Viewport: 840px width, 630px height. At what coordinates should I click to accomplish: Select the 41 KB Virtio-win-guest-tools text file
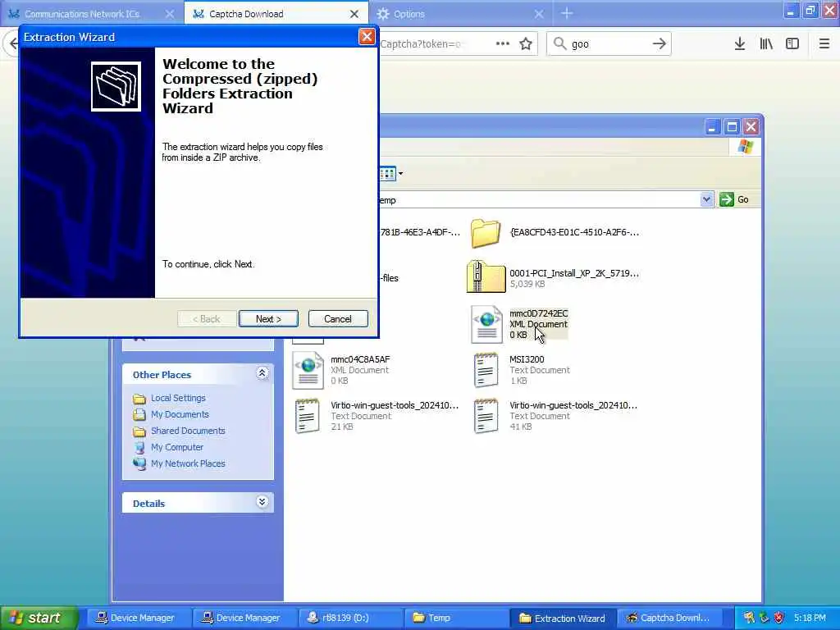(486, 416)
